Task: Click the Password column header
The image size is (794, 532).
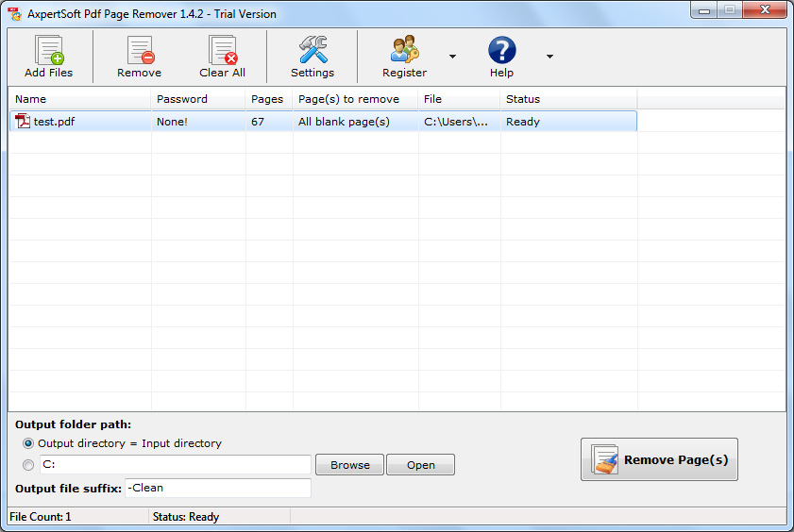Action: point(198,99)
